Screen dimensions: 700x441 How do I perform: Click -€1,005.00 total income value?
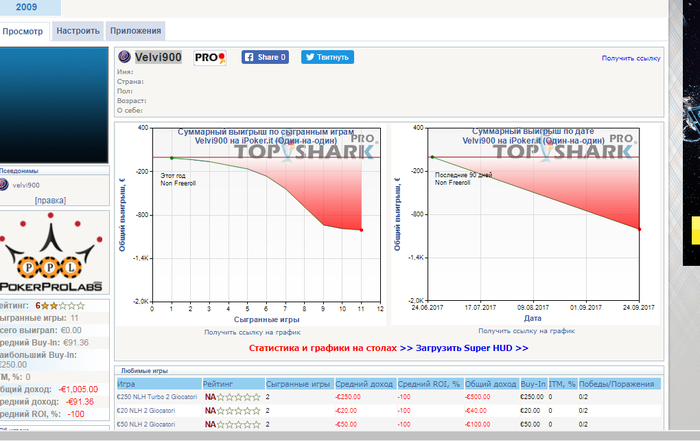78,389
